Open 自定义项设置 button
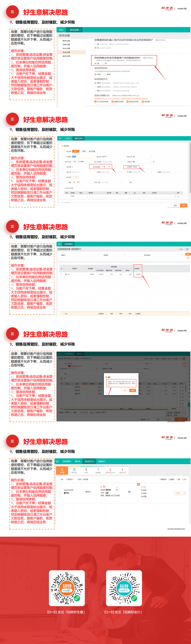This screenshot has width=191, height=644. coord(69,188)
